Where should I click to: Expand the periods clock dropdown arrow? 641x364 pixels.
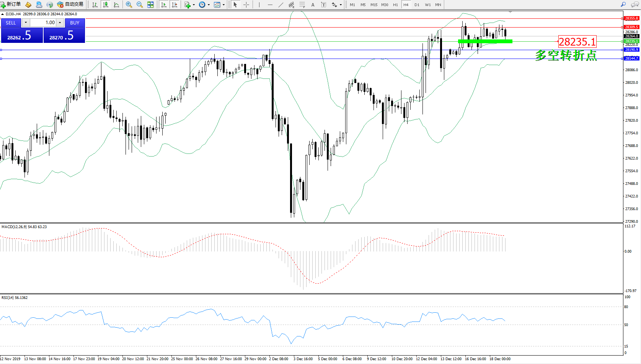(x=209, y=5)
